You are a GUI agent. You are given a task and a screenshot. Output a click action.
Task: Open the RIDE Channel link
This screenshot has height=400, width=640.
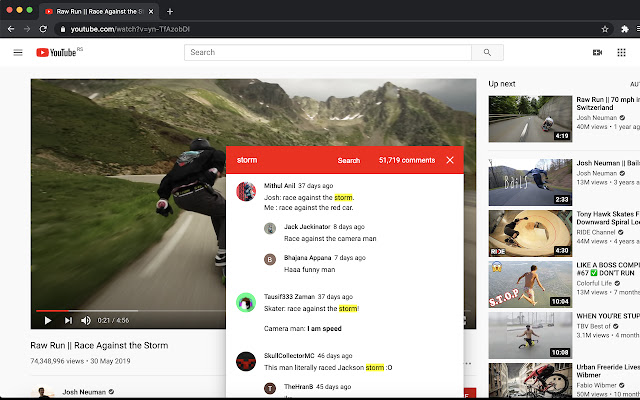coord(596,232)
